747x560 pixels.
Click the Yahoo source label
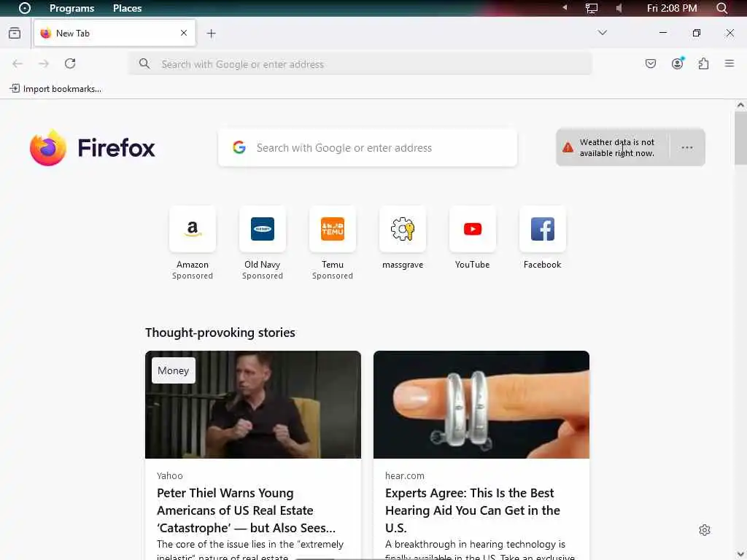point(169,475)
